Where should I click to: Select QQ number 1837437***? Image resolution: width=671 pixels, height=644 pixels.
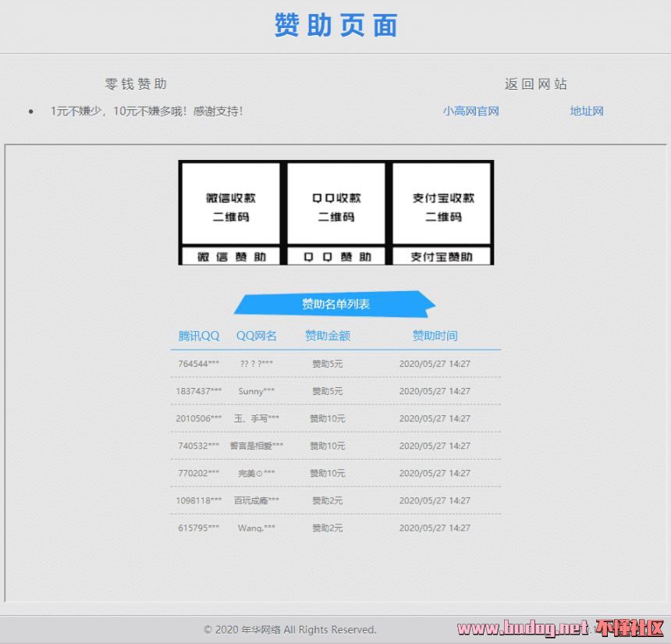[198, 391]
